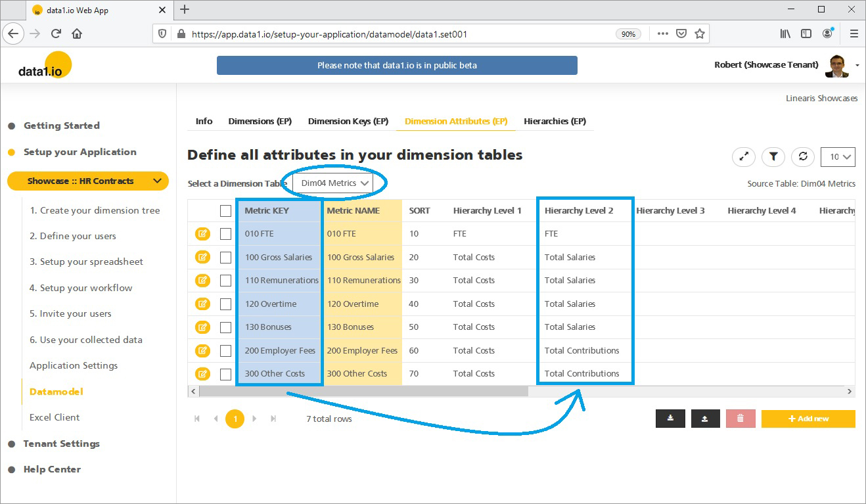Image resolution: width=866 pixels, height=504 pixels.
Task: Open the Hierarchies (EP) tab
Action: coord(555,122)
